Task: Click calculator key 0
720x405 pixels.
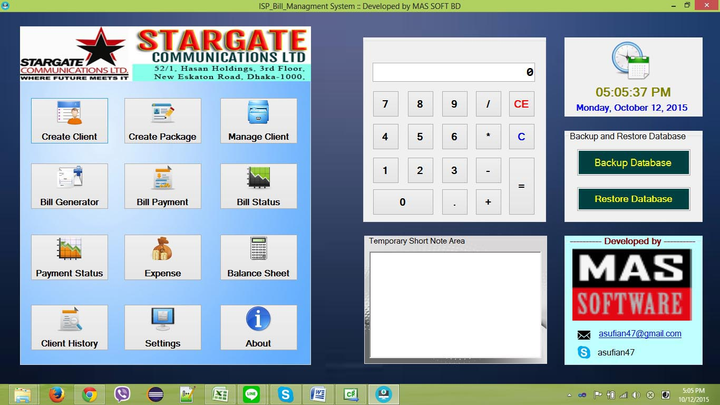Action: pyautogui.click(x=403, y=202)
